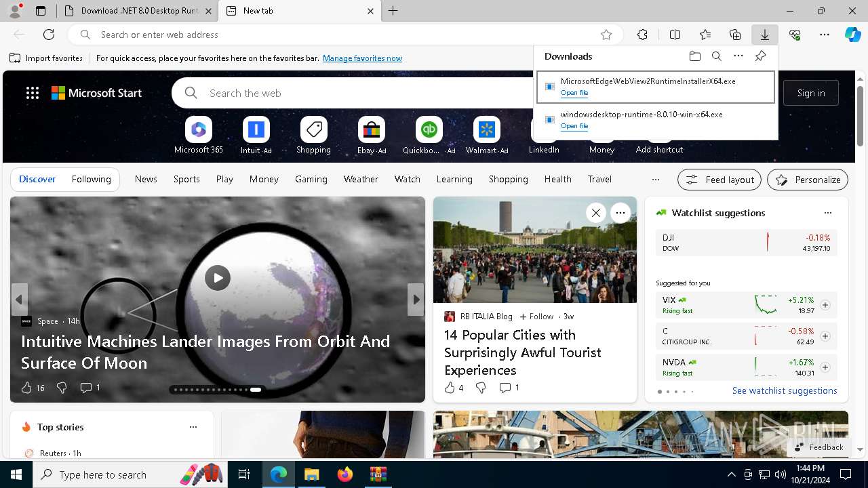868x488 pixels.
Task: Click the address bar field
Action: [x=346, y=35]
